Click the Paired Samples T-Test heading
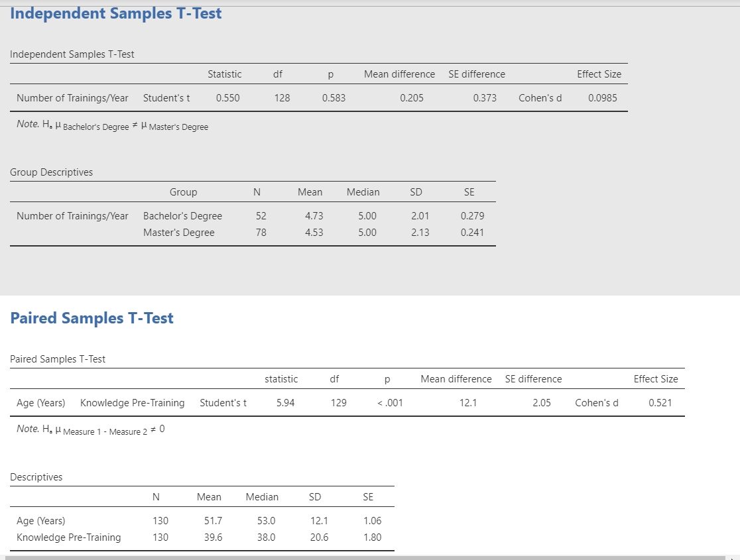The image size is (740, 560). (92, 318)
